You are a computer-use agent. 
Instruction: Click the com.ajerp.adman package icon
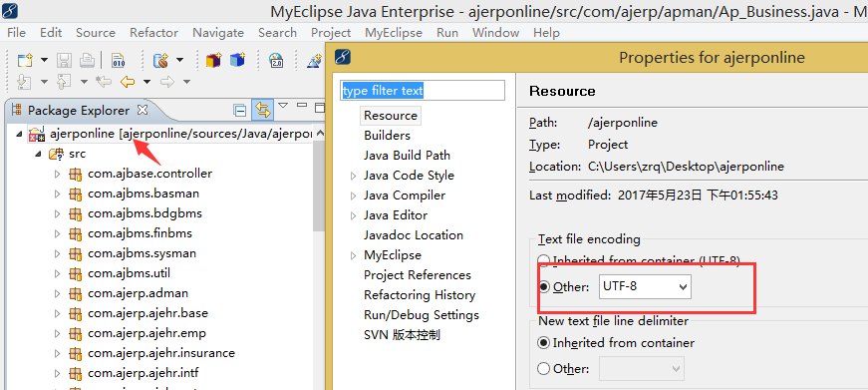tap(76, 293)
